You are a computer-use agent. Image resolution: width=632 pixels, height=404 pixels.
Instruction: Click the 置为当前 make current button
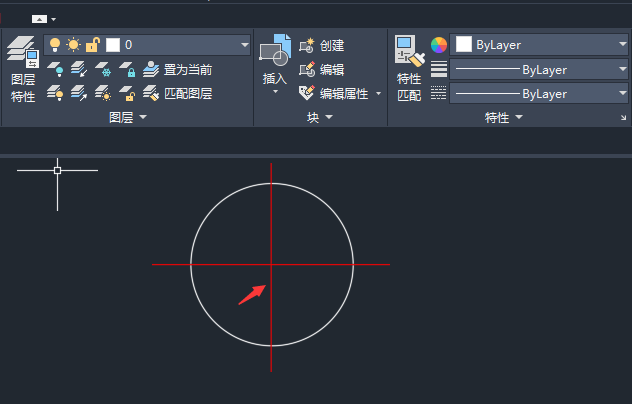tap(178, 69)
